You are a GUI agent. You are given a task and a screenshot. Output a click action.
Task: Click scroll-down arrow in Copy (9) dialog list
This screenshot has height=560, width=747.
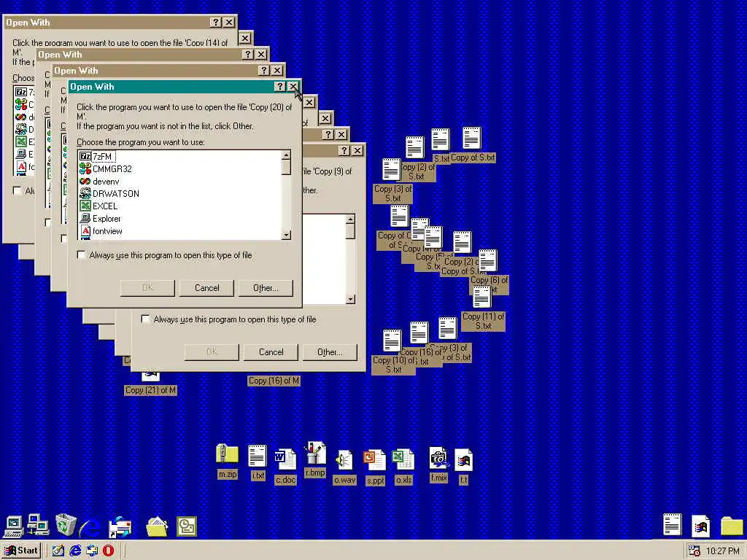350,299
